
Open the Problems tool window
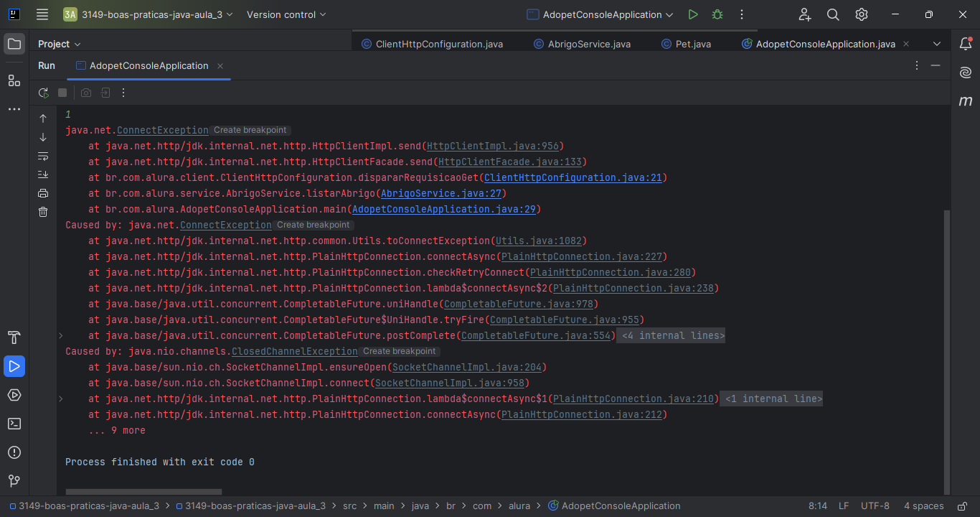[x=14, y=452]
